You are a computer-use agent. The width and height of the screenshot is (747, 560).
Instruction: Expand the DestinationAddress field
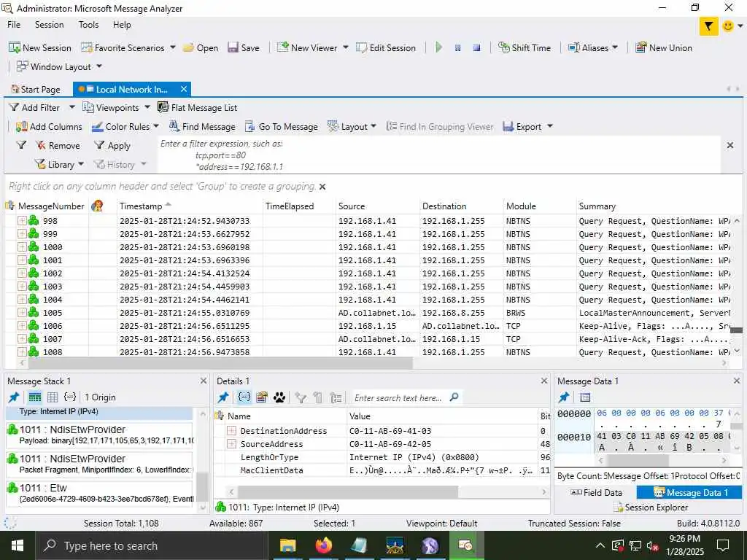[231, 430]
